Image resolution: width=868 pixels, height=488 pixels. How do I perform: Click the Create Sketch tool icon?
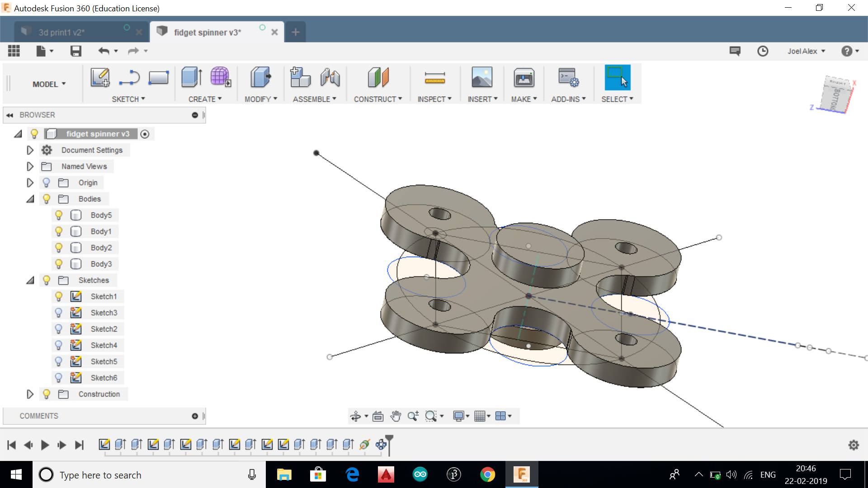[x=100, y=77]
